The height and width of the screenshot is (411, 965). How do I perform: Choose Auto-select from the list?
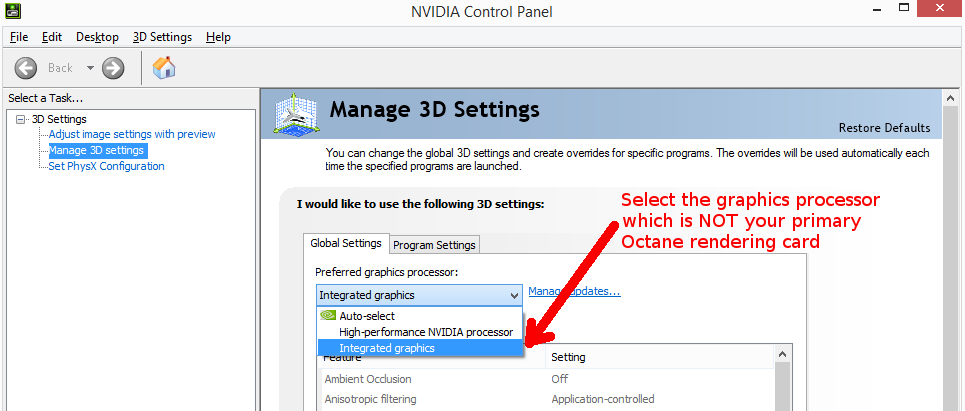pyautogui.click(x=420, y=316)
